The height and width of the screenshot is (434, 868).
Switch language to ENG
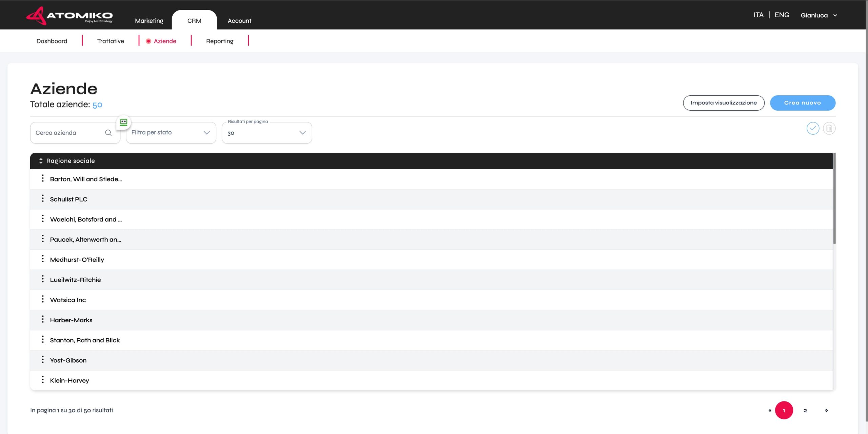[x=782, y=15]
